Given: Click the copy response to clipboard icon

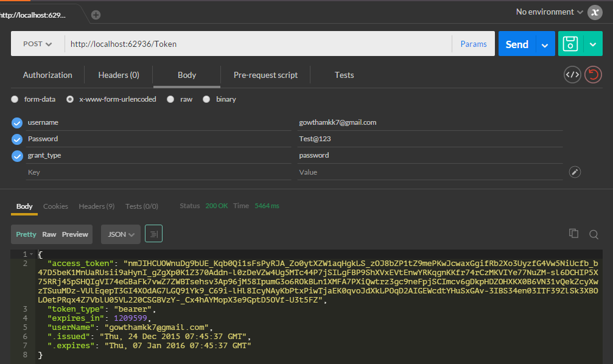Looking at the screenshot, I should coord(573,234).
